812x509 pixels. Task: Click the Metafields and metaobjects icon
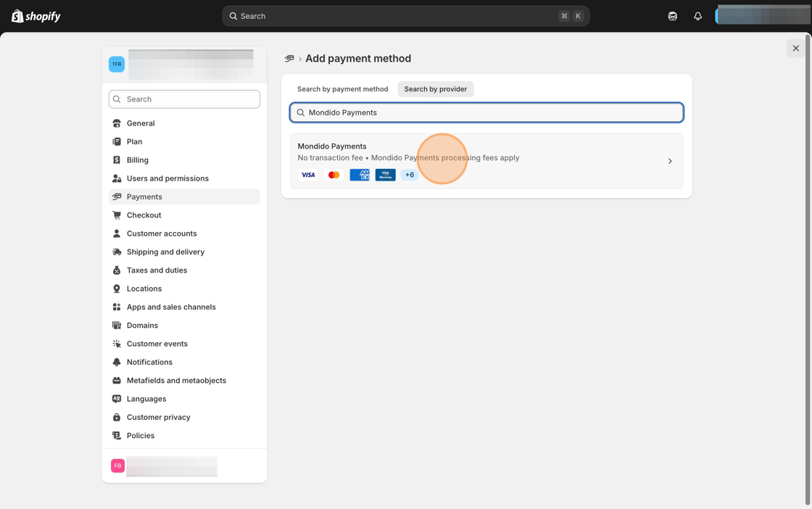(x=117, y=381)
